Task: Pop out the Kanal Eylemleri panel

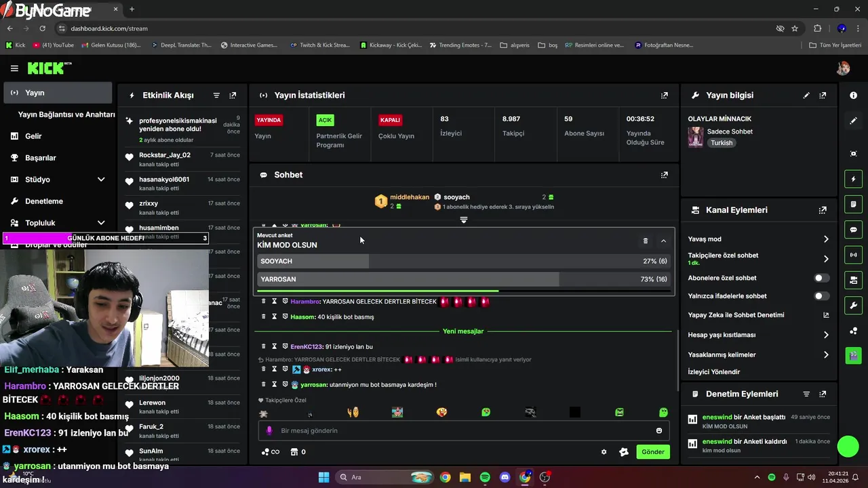Action: coord(823,210)
